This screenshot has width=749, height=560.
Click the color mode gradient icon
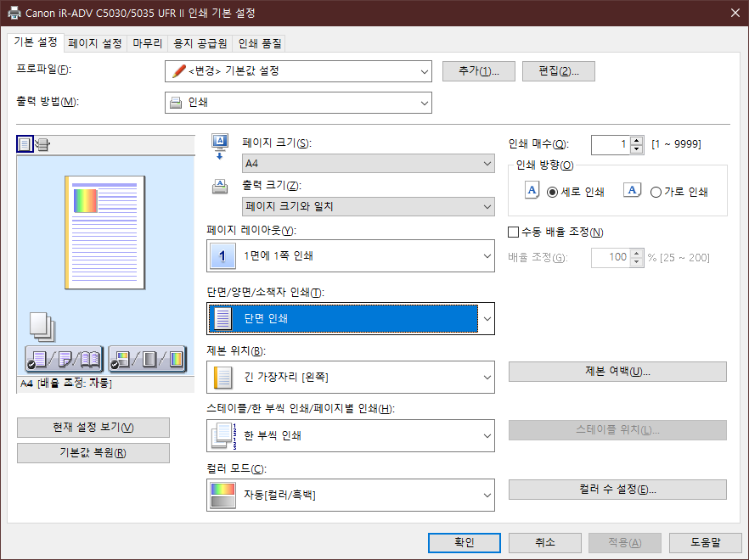(x=222, y=495)
